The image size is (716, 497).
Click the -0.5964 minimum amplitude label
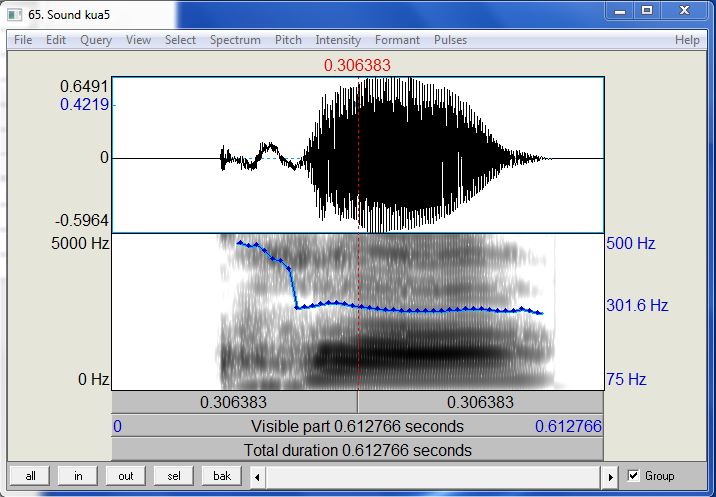coord(82,221)
